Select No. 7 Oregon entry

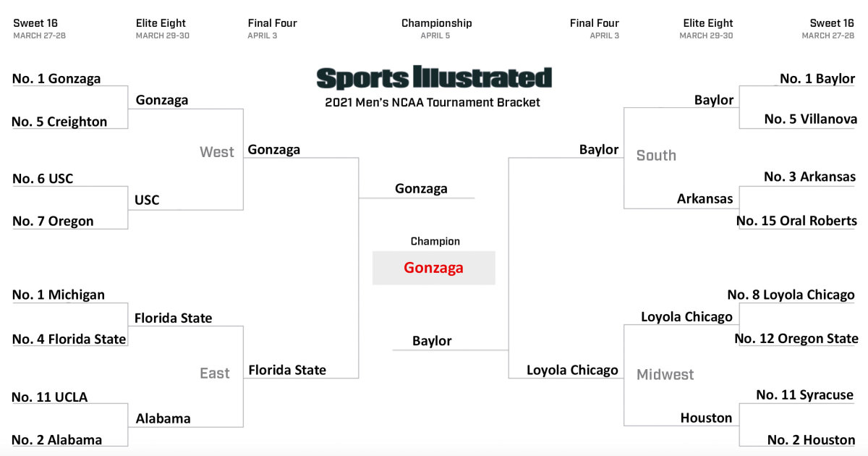point(53,221)
